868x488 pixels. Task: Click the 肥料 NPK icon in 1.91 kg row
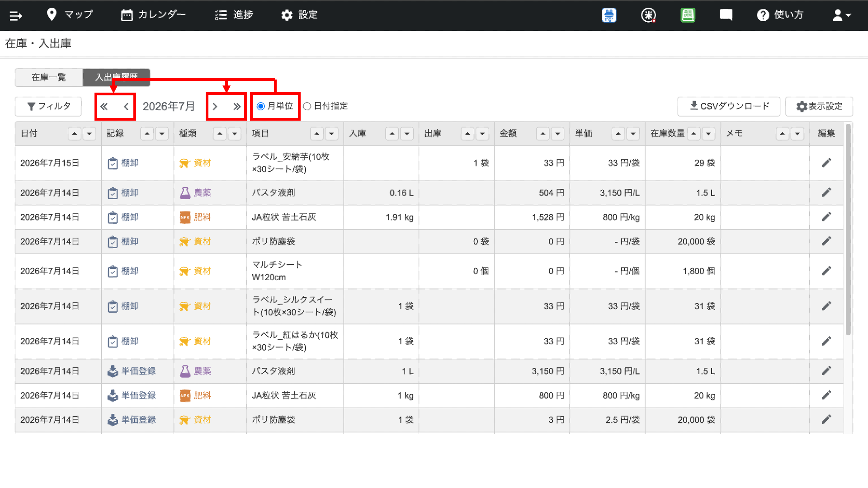(185, 217)
